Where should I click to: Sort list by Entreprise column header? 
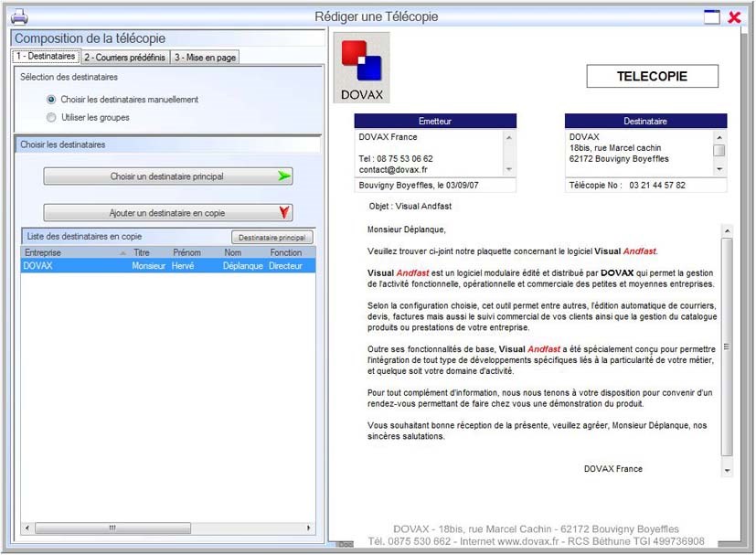(x=75, y=252)
